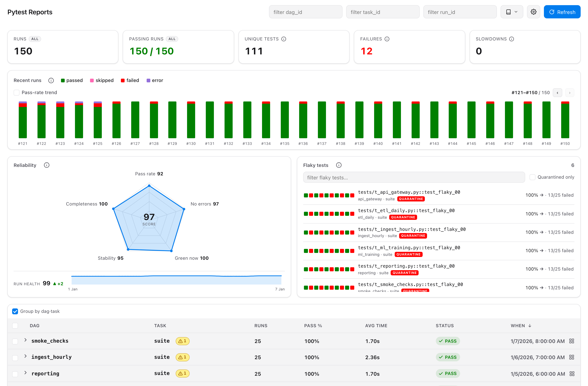
Task: Click the Run Health sparkline chart
Action: click(x=176, y=280)
